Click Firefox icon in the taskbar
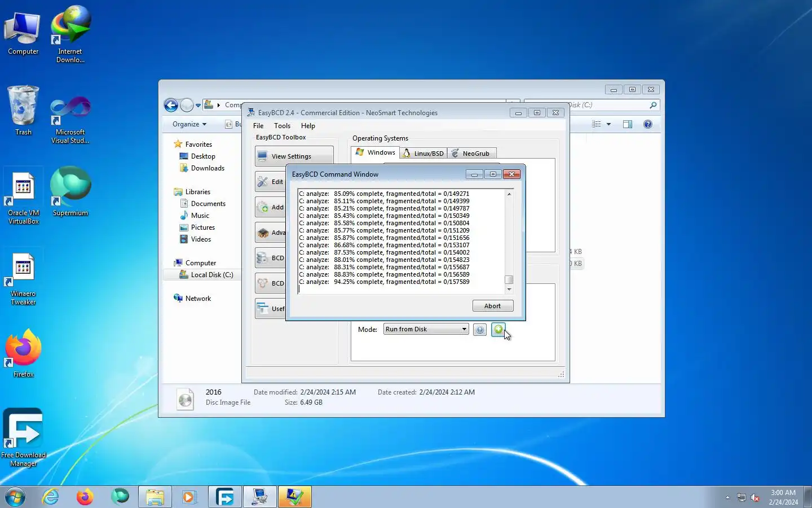Image resolution: width=812 pixels, height=508 pixels. tap(85, 497)
